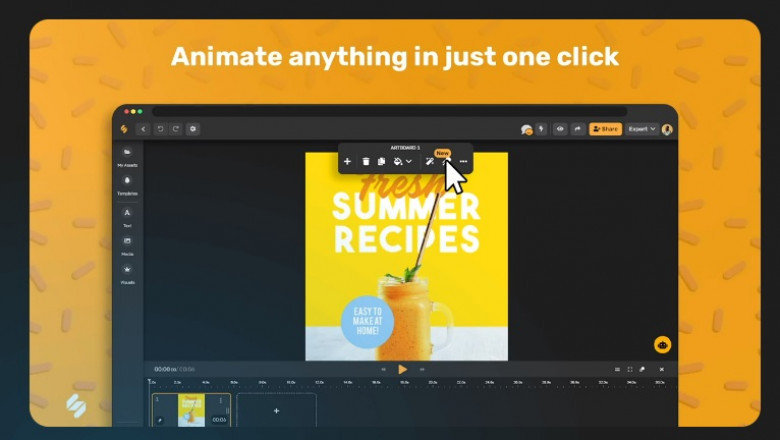This screenshot has height=440, width=780.
Task: Toggle preview with the eye icon
Action: [560, 129]
